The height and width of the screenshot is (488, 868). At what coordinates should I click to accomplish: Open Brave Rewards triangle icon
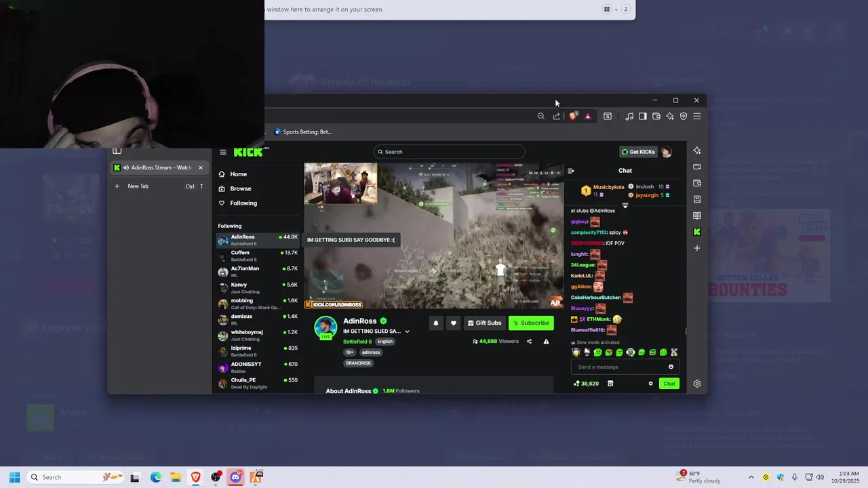[x=588, y=117]
